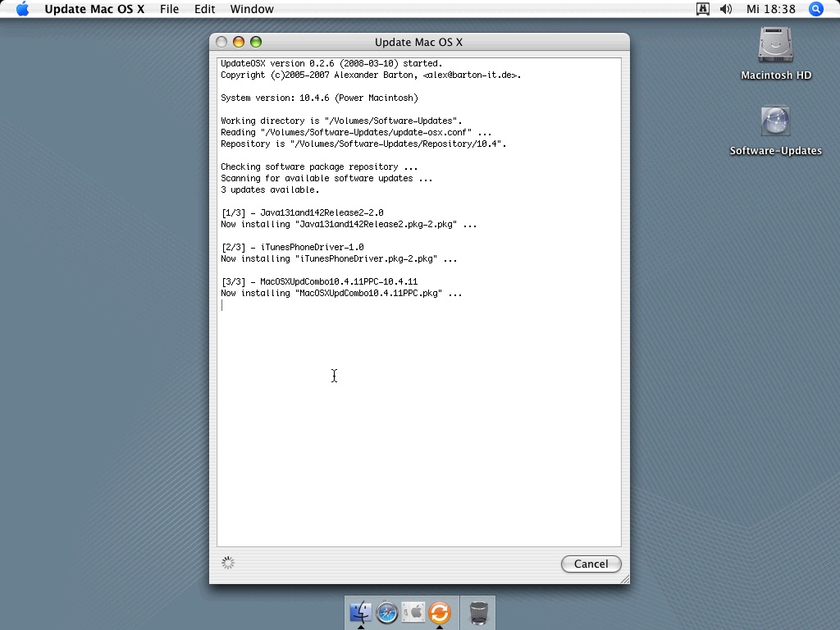Open System Preferences in the Dock

click(413, 612)
